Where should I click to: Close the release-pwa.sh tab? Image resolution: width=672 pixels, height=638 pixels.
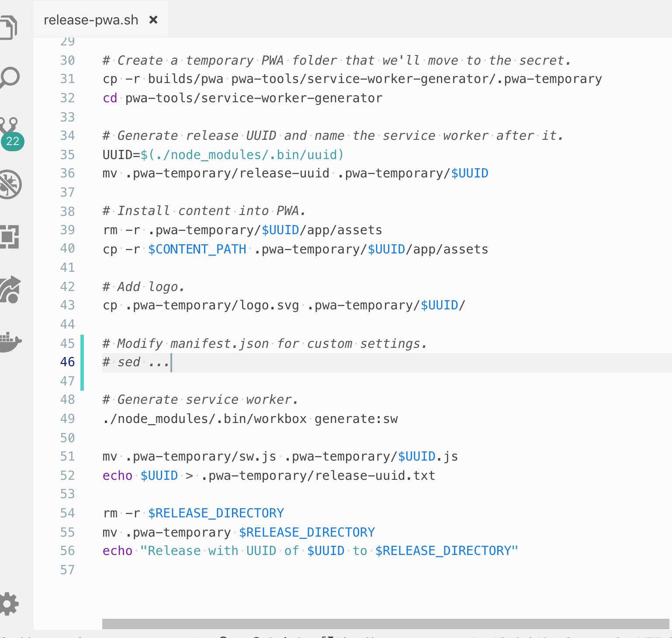coord(152,19)
